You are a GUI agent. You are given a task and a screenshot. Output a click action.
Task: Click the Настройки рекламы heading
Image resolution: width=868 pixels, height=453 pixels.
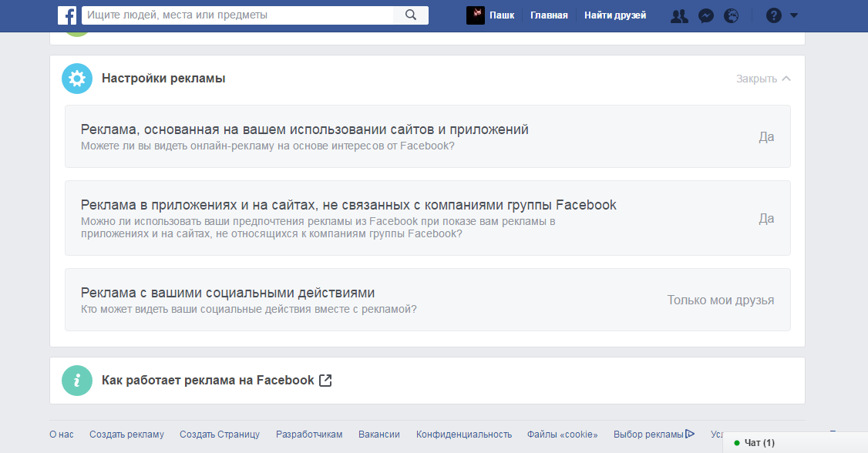point(163,79)
